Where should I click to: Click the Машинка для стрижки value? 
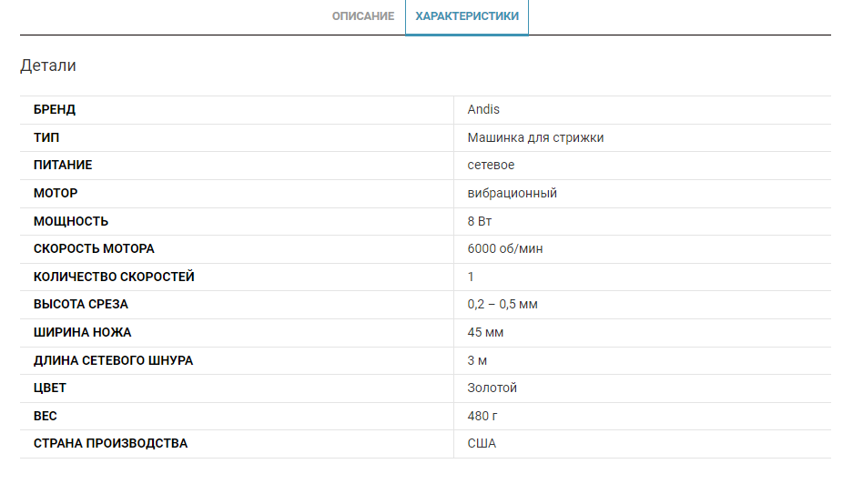coord(535,137)
